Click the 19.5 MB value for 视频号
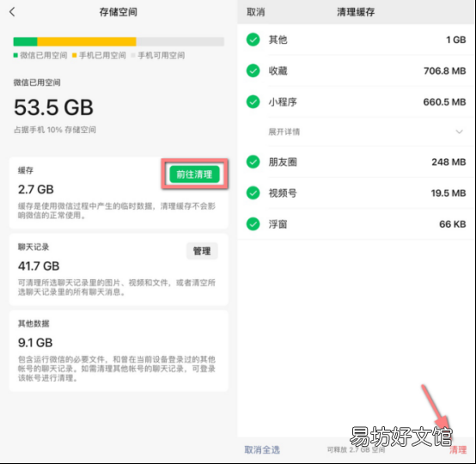The width and height of the screenshot is (476, 464). (x=449, y=192)
